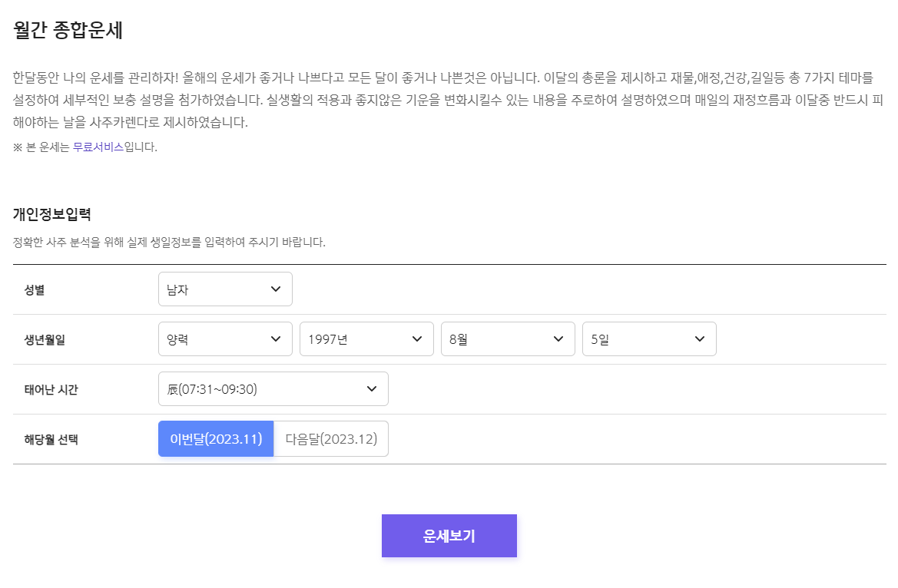Click the chevron on the 8월 month dropdown
Image resolution: width=898 pixels, height=588 pixels.
[559, 339]
